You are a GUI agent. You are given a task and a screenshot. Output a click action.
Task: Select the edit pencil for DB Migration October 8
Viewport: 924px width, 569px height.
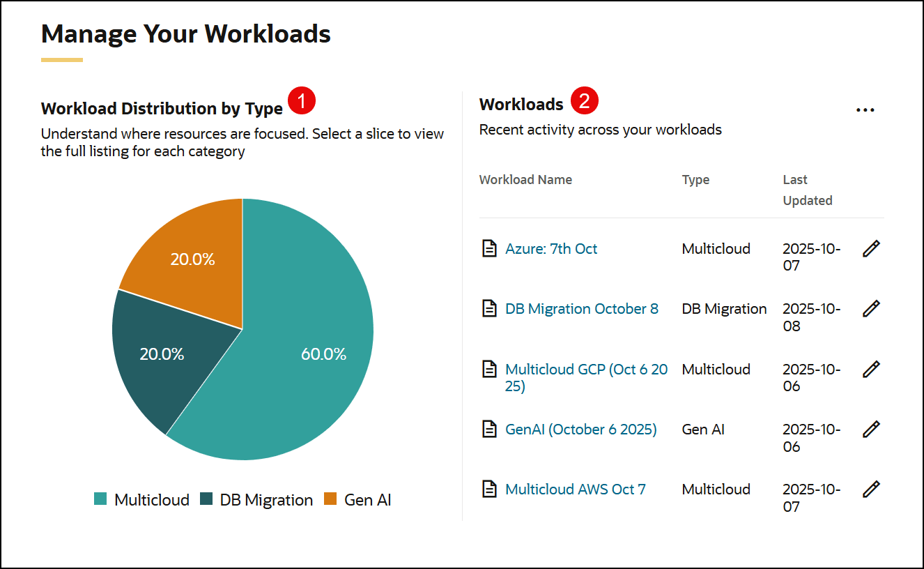point(871,308)
